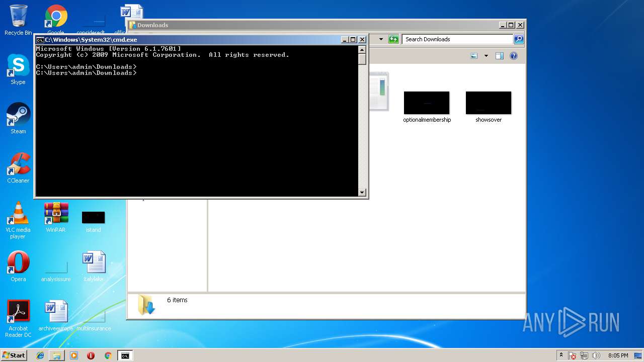Select the analysissure desktop file
This screenshot has height=362, width=644.
tap(56, 271)
